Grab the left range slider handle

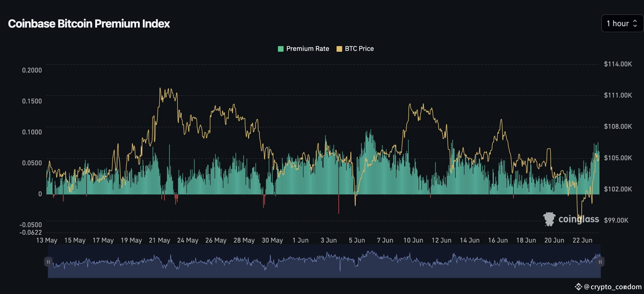click(x=48, y=262)
